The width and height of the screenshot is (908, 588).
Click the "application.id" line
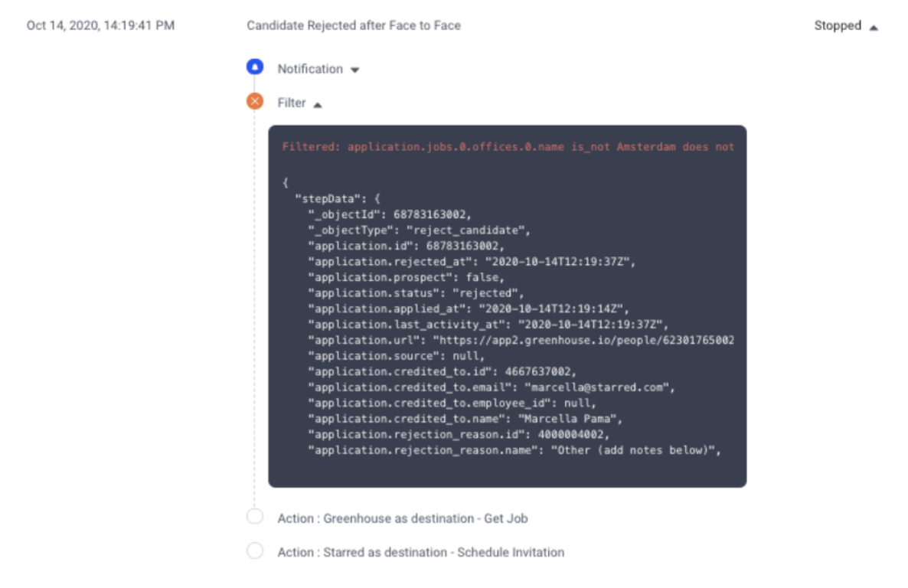click(406, 246)
